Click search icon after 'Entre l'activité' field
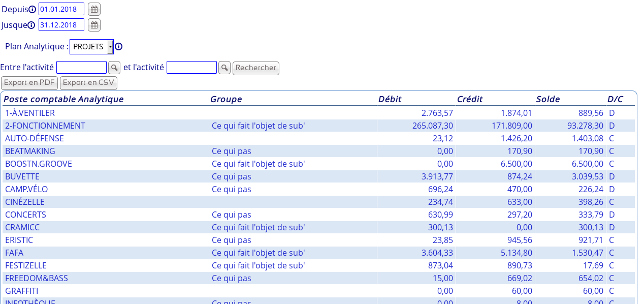 point(114,68)
